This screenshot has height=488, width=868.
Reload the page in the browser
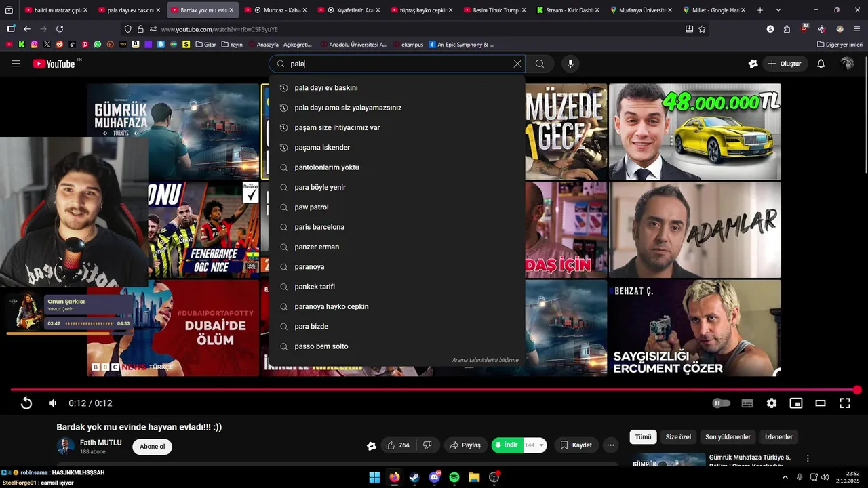pos(60,29)
